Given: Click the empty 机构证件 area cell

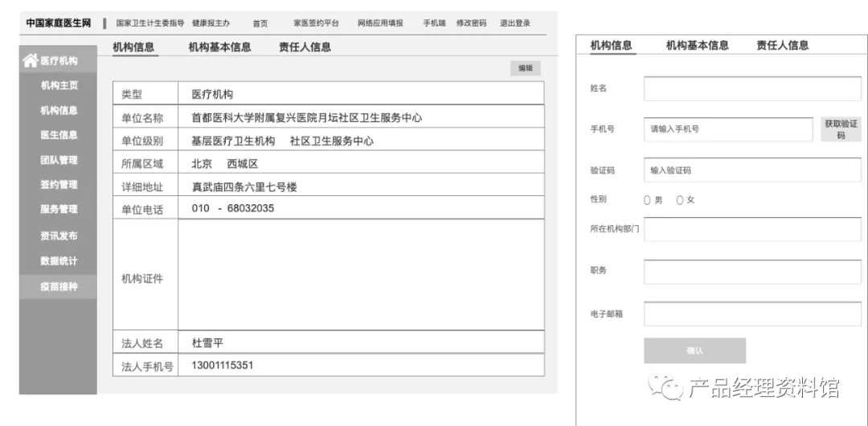Looking at the screenshot, I should [361, 275].
